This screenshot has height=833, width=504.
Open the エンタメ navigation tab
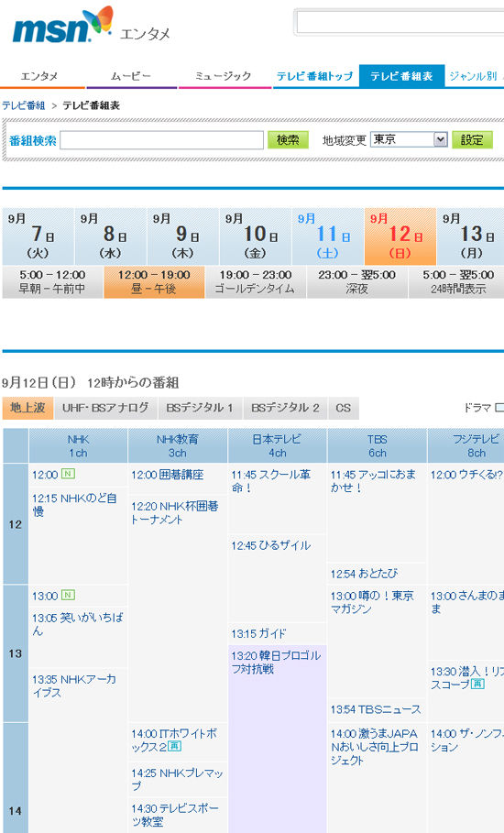pos(39,76)
